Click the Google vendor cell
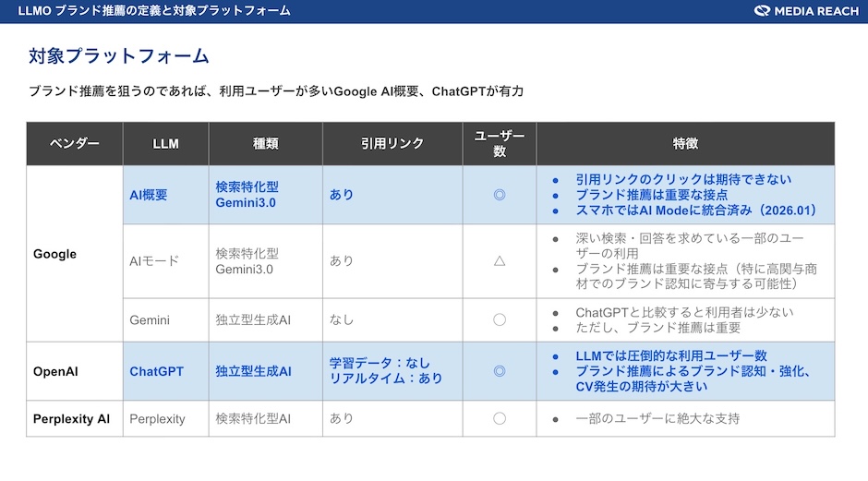The height and width of the screenshot is (481, 868). 75,254
